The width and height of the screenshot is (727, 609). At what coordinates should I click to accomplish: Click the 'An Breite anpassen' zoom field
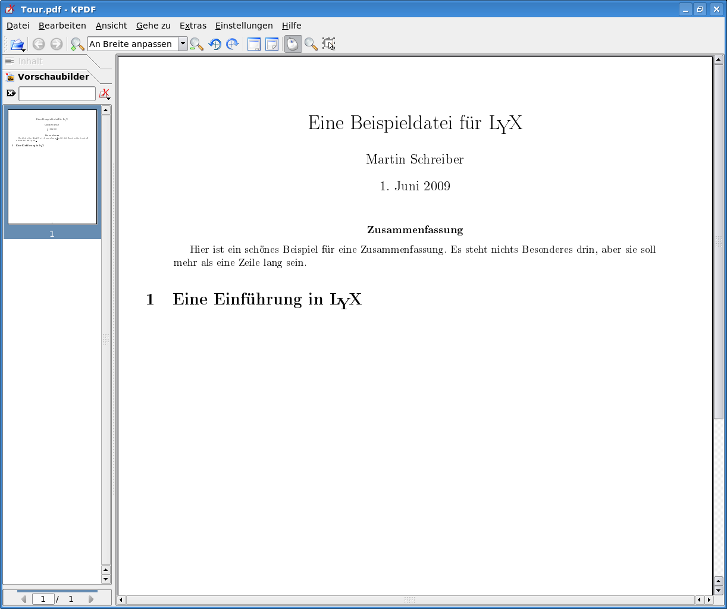click(133, 44)
